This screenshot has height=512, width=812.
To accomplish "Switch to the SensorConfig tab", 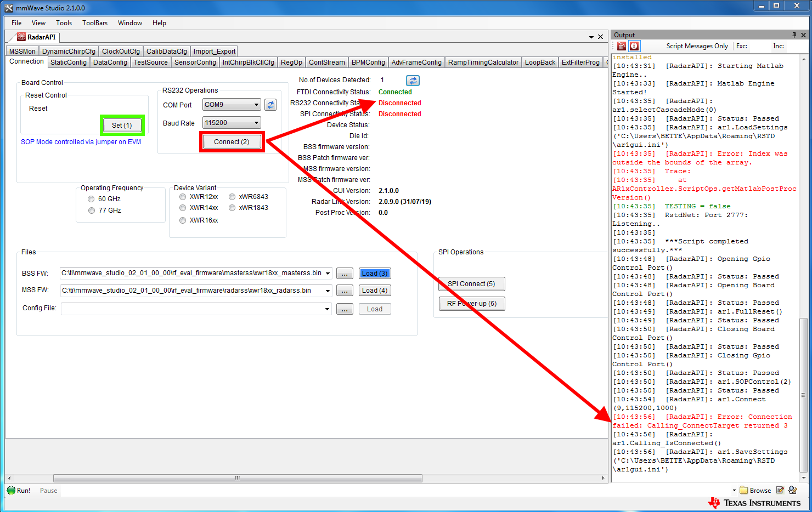I will pos(195,62).
